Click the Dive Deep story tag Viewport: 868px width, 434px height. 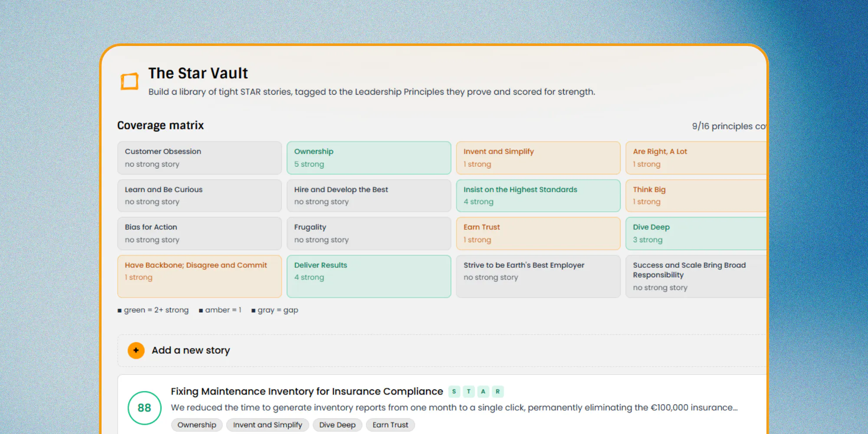pos(337,425)
